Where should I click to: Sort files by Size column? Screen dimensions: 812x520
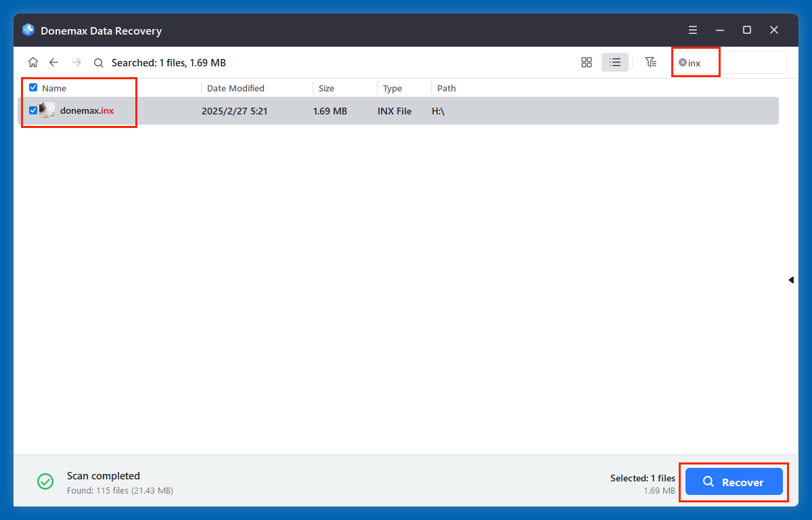coord(326,88)
